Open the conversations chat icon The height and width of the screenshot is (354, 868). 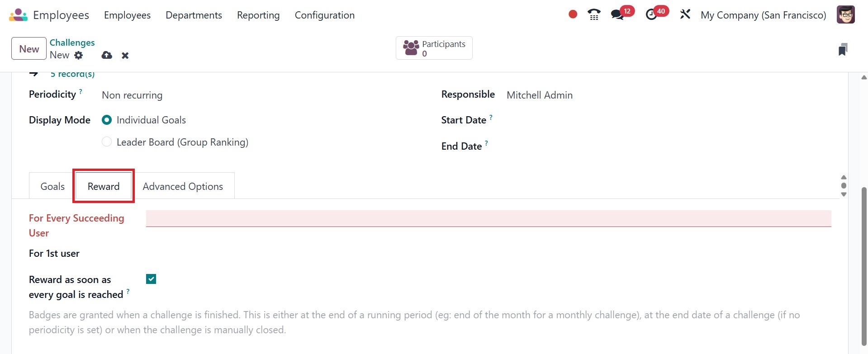617,15
